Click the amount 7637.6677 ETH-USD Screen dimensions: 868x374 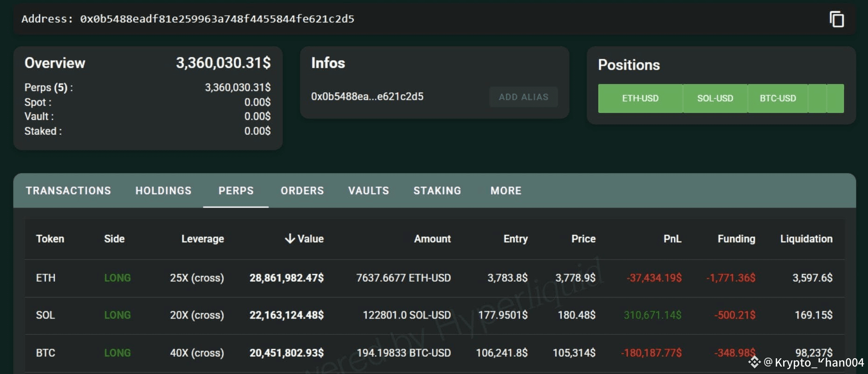tap(403, 278)
